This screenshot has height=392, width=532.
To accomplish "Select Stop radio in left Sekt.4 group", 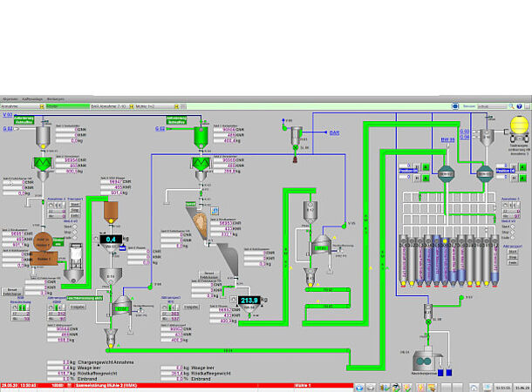I will coord(75,232).
